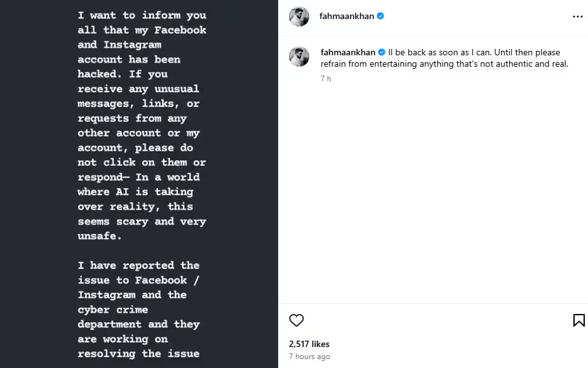
Task: View likers by clicking 2,517 likes
Action: tap(309, 344)
